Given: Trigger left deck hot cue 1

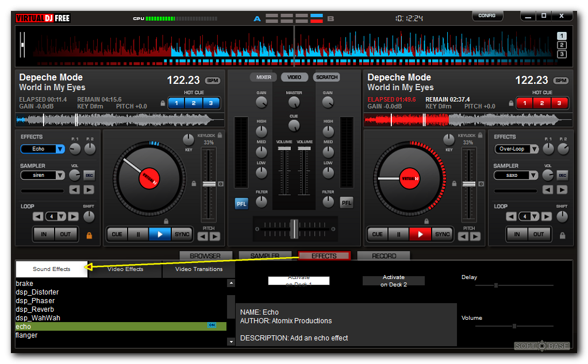Looking at the screenshot, I should click(176, 103).
